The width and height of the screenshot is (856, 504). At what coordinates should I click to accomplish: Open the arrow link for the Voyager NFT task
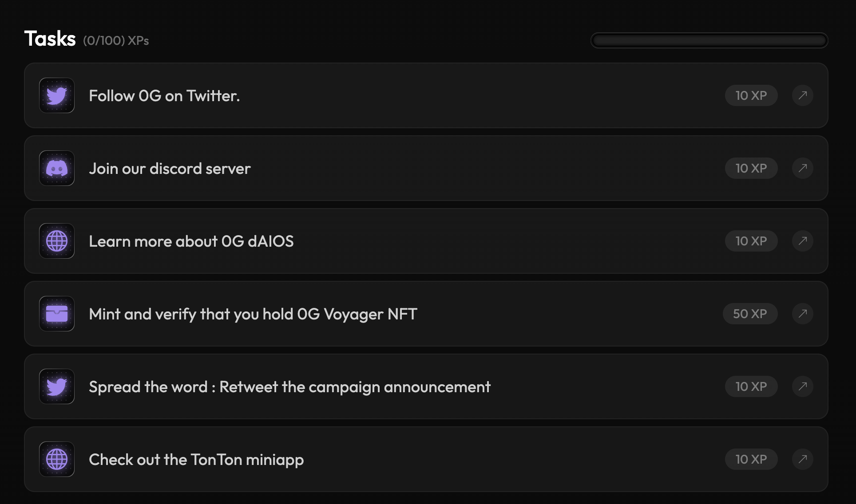[x=802, y=314]
